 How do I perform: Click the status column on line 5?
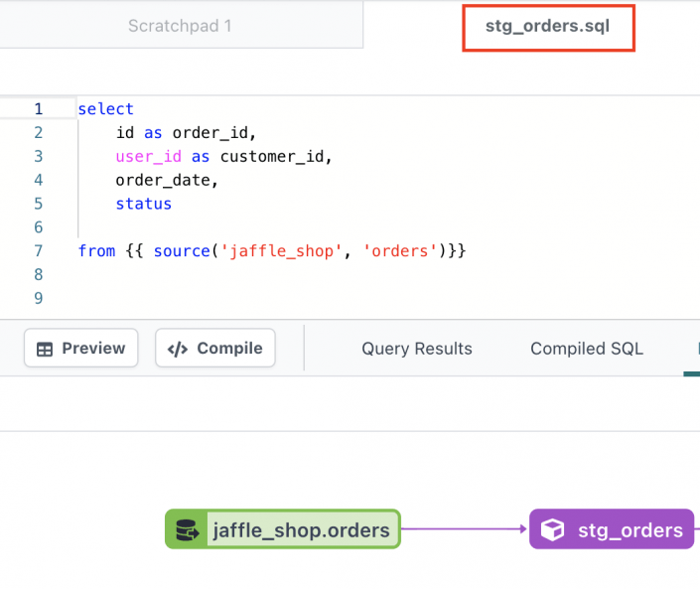pos(143,204)
